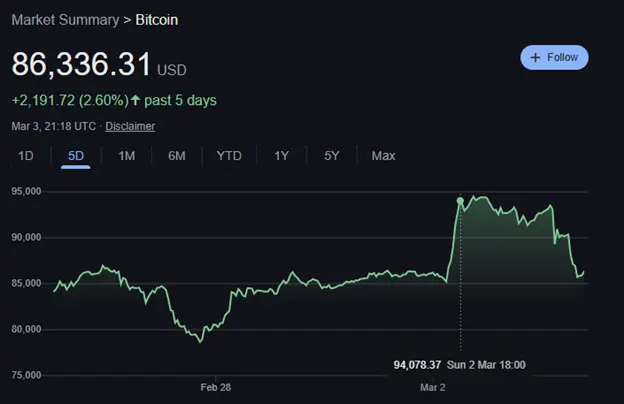The image size is (624, 404).
Task: Switch to the 1M range
Action: pos(127,156)
